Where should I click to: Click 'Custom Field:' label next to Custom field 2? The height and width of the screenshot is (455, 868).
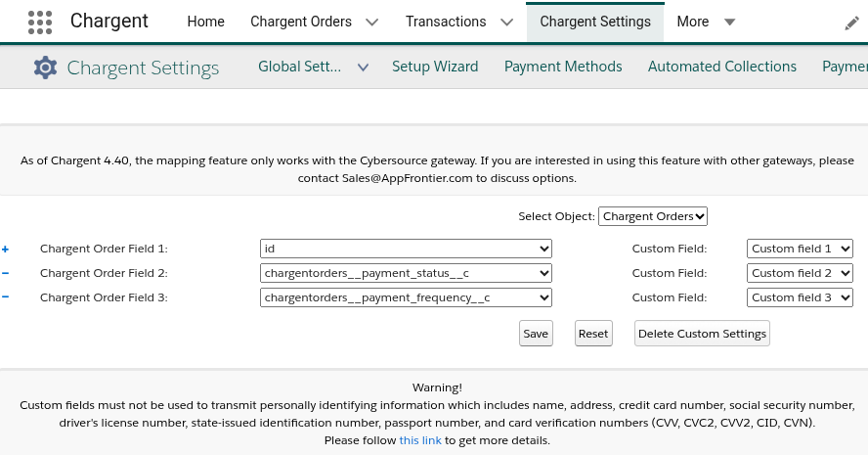pos(670,273)
